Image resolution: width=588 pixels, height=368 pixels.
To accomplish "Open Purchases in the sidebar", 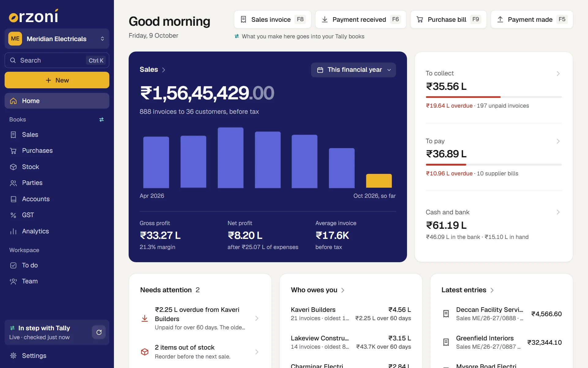I will 57,151.
